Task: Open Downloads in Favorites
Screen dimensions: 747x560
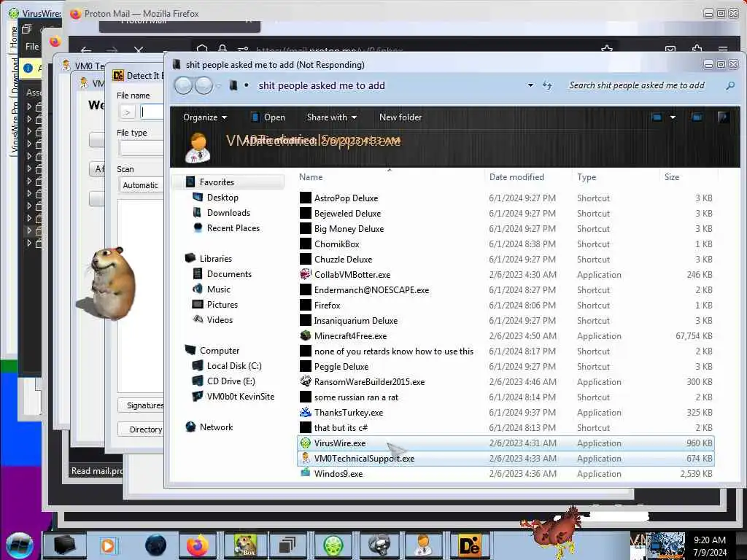Action: pos(228,213)
